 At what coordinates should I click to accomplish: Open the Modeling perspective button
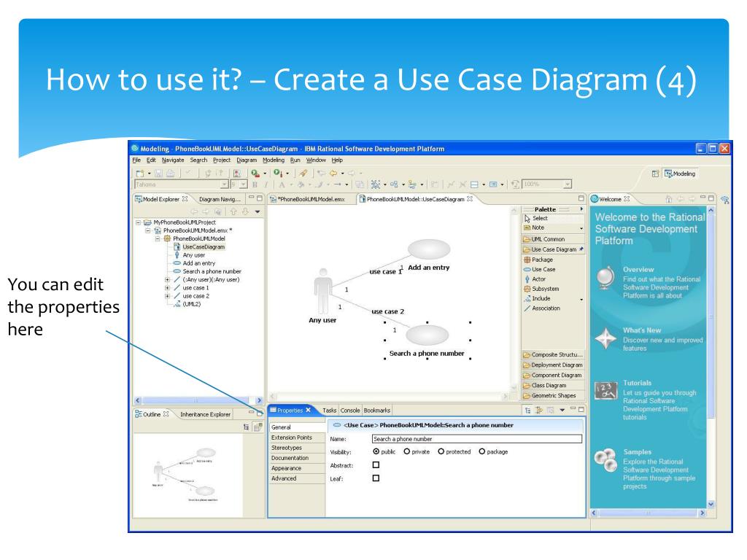click(681, 174)
